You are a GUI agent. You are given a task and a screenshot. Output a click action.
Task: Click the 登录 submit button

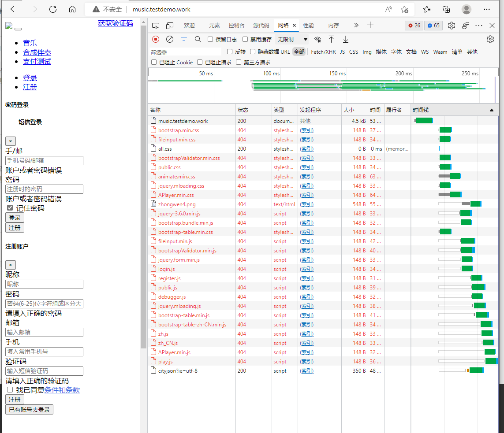(x=15, y=218)
